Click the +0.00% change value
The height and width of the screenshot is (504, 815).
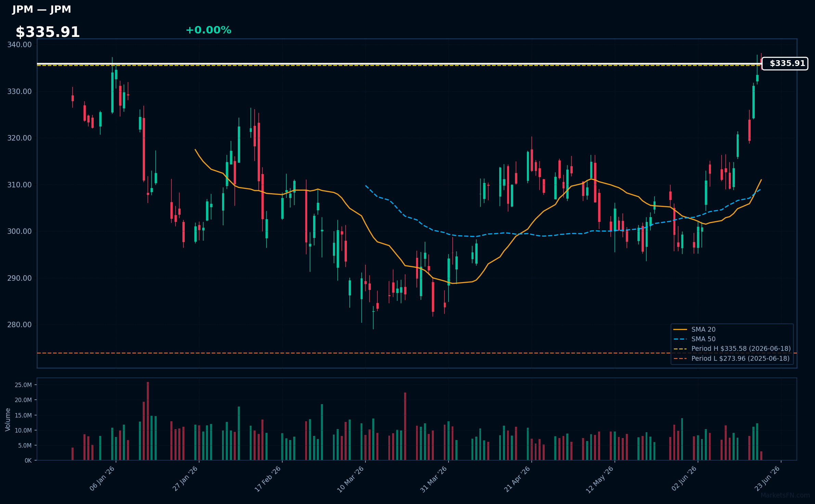point(208,30)
